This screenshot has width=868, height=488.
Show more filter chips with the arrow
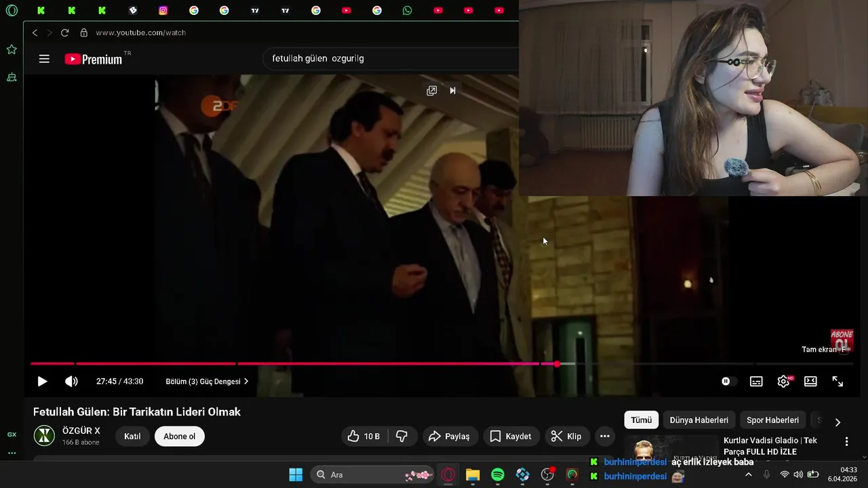point(837,422)
